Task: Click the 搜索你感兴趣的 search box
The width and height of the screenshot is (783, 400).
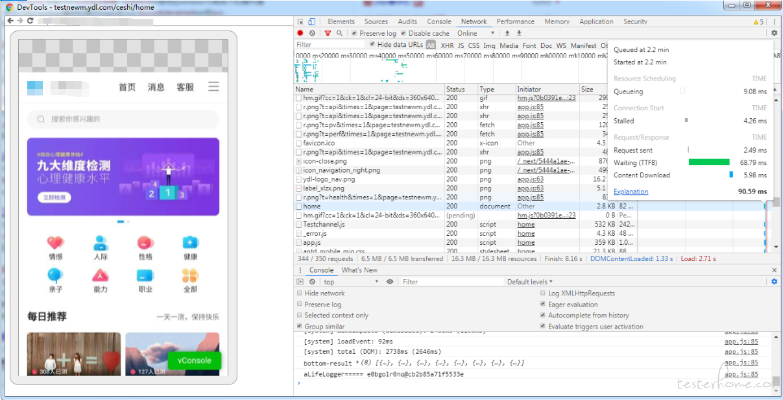Action: [x=123, y=119]
